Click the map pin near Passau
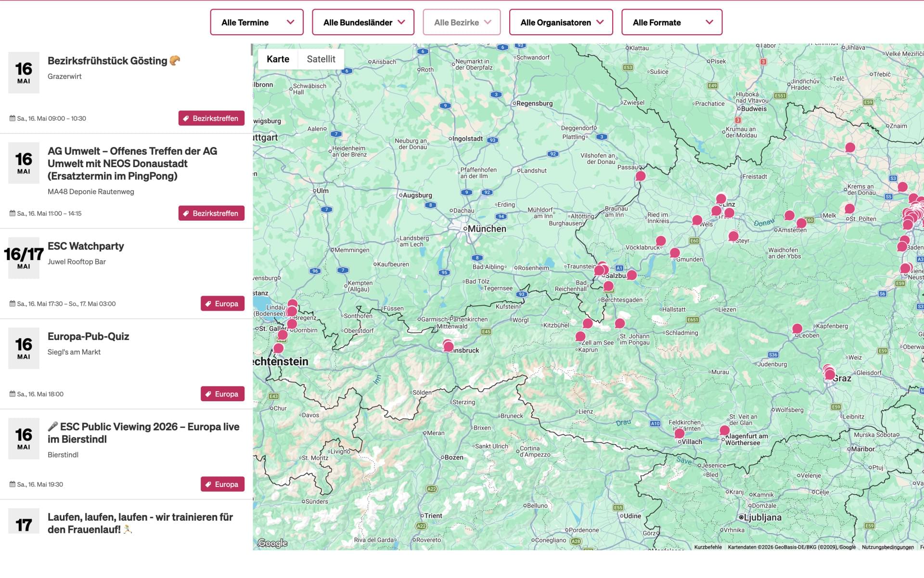Viewport: 924px width, 578px height. pyautogui.click(x=641, y=176)
